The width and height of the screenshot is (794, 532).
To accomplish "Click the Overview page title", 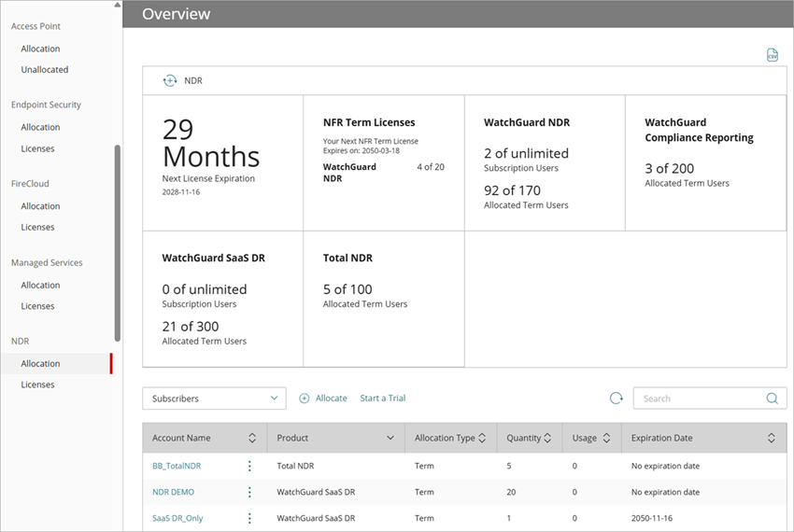I will coord(176,14).
